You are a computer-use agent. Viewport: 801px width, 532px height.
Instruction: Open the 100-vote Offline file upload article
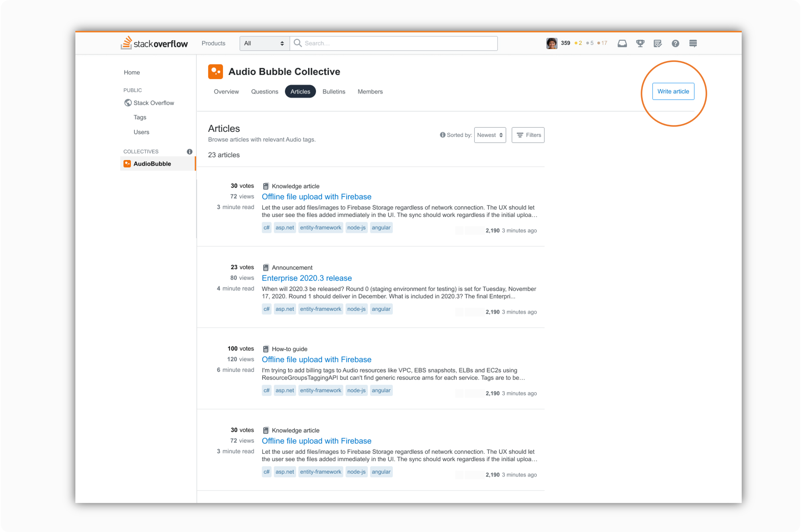[317, 359]
